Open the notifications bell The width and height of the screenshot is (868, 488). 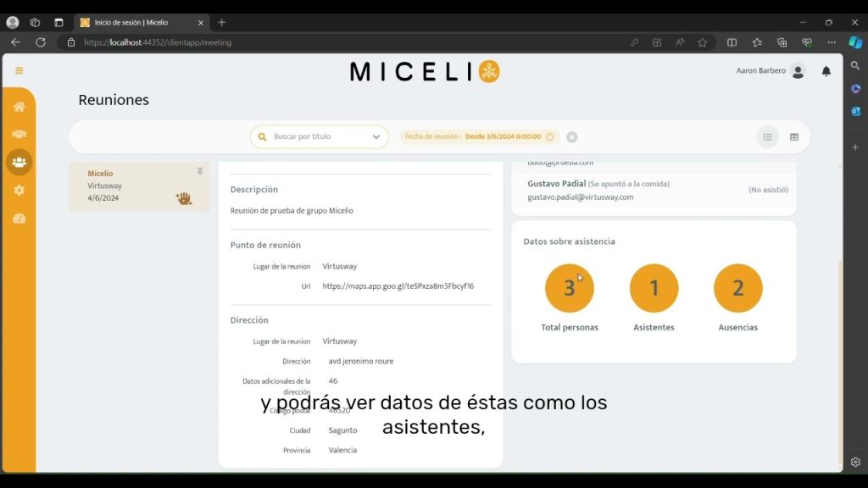coord(826,72)
